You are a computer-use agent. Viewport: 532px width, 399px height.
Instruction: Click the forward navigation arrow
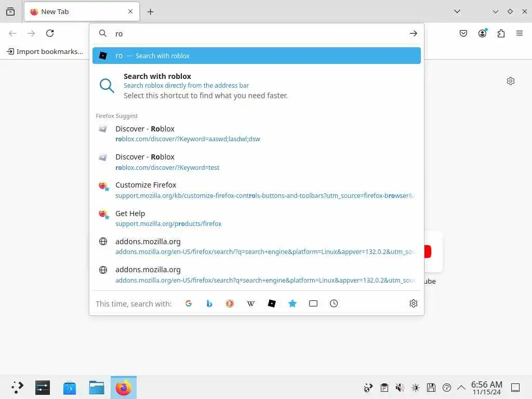31,33
